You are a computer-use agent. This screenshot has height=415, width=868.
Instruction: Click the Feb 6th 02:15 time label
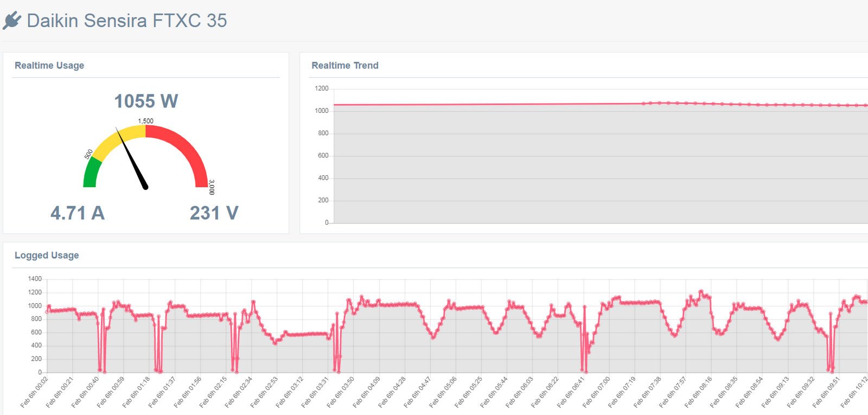coord(213,392)
